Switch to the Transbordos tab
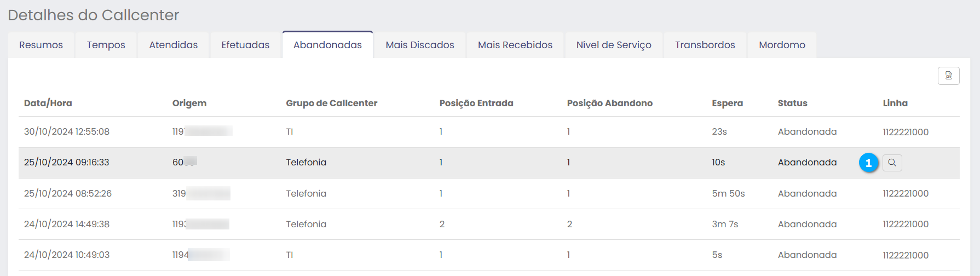The image size is (980, 276). click(x=705, y=45)
